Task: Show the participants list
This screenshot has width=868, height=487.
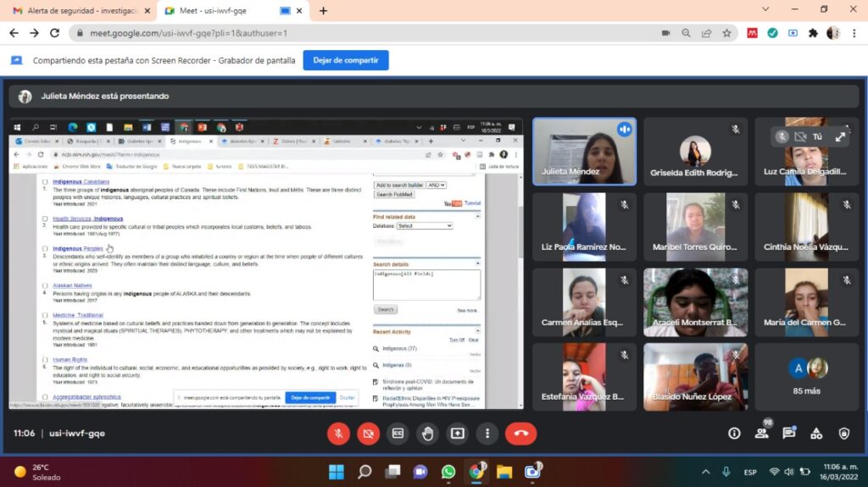Action: click(762, 434)
